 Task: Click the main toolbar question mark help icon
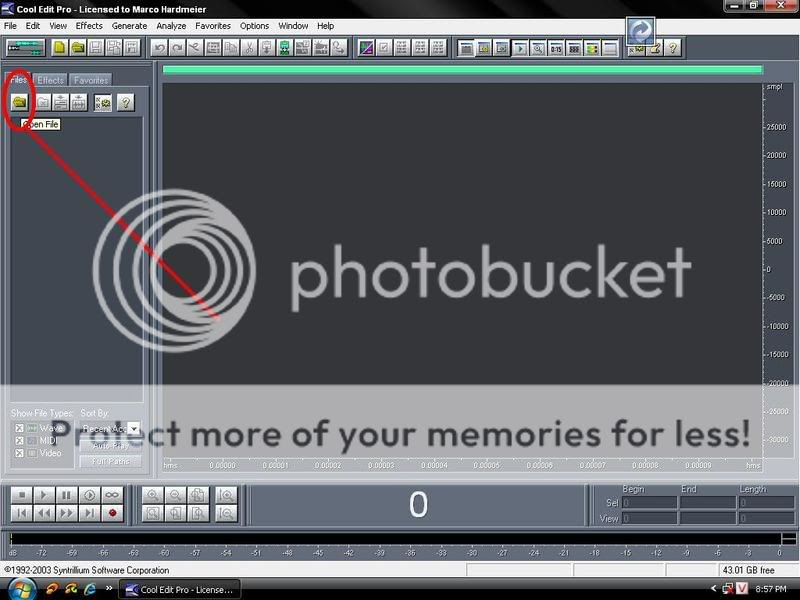pyautogui.click(x=673, y=48)
